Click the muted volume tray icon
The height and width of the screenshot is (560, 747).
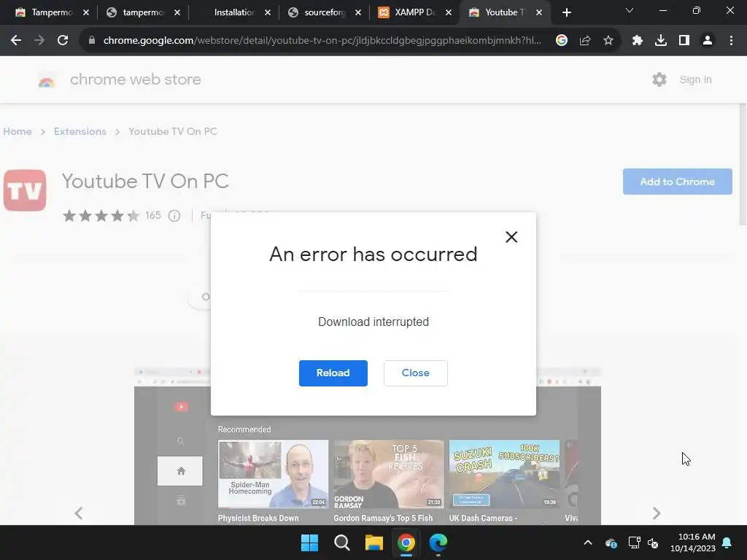pyautogui.click(x=653, y=542)
